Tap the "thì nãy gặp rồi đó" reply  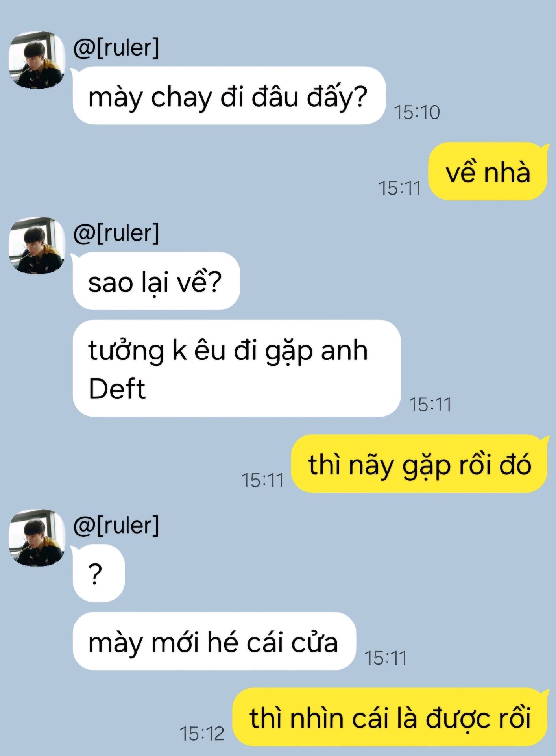click(419, 464)
